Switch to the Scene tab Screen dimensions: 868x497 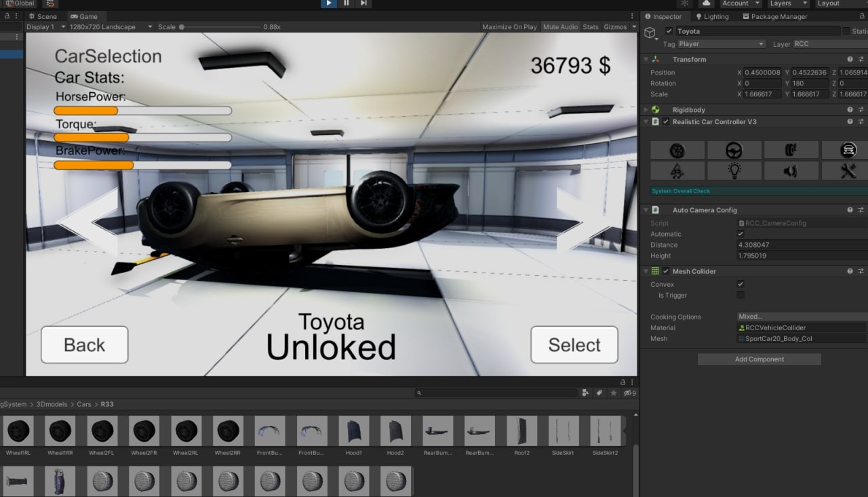coord(42,16)
